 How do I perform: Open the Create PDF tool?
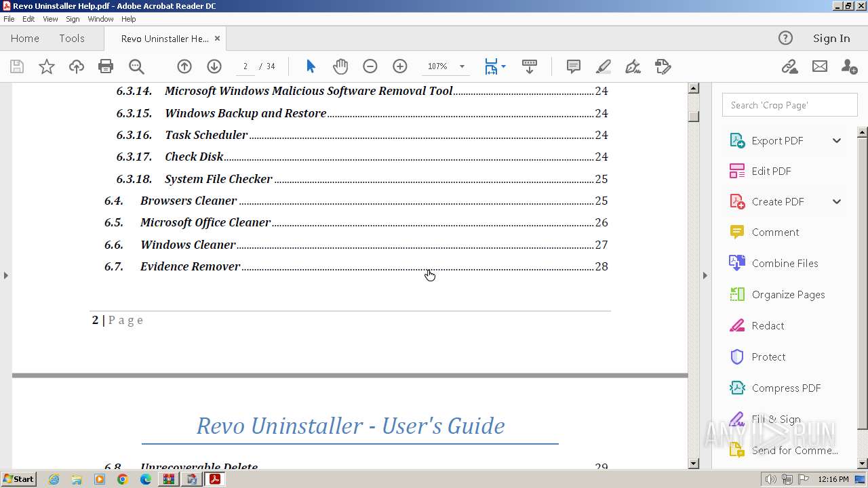[x=776, y=201]
